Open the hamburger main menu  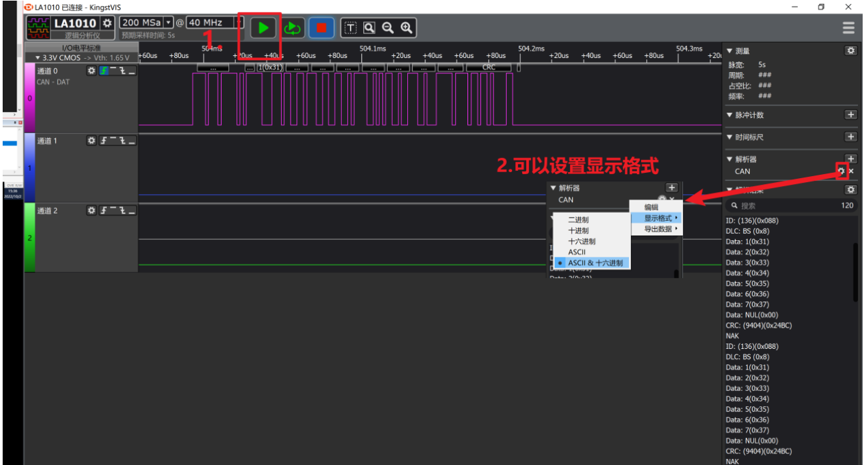[x=849, y=28]
